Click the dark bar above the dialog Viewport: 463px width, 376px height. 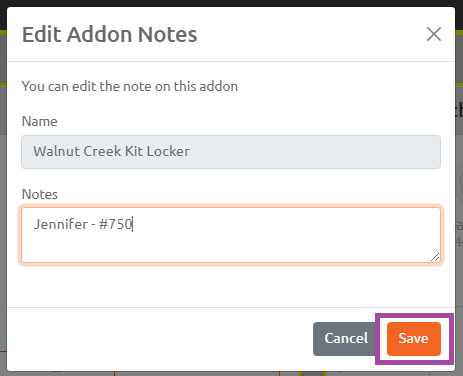pos(231,3)
